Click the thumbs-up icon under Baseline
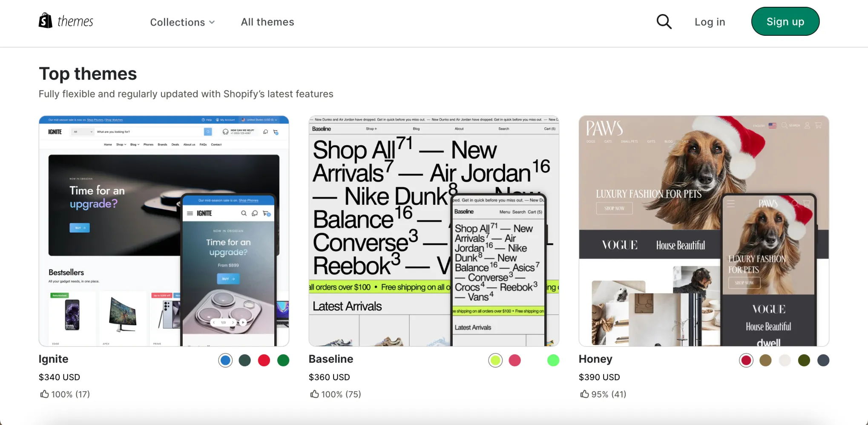The width and height of the screenshot is (868, 425). (x=314, y=394)
